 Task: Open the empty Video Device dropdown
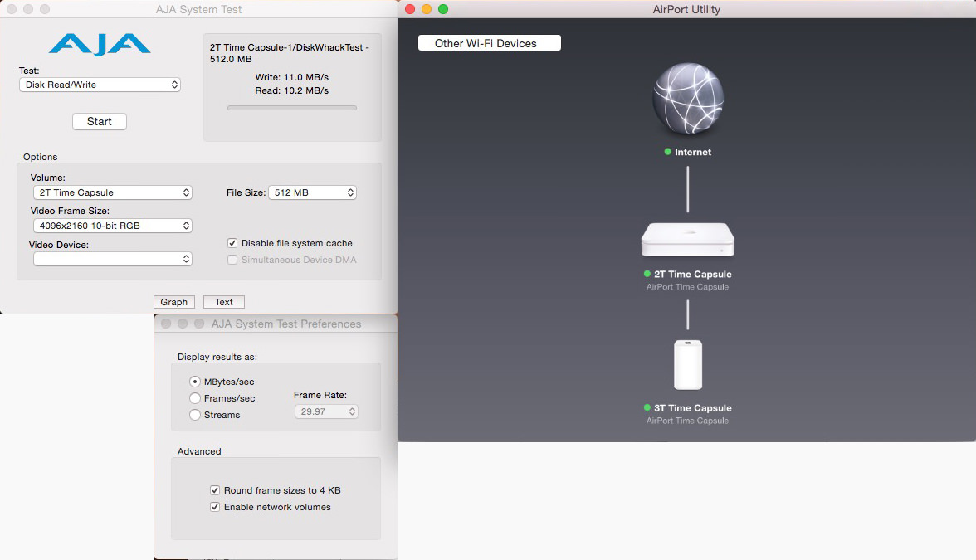113,259
